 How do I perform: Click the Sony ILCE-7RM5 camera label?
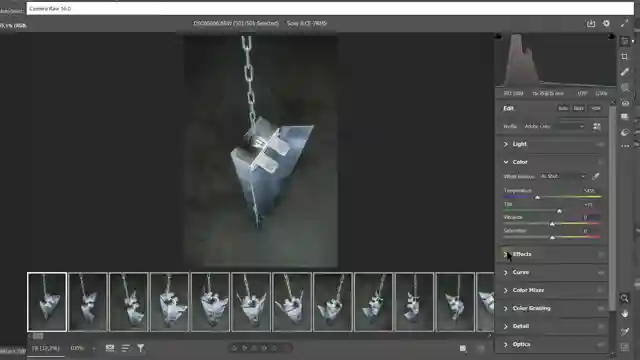[x=307, y=23]
